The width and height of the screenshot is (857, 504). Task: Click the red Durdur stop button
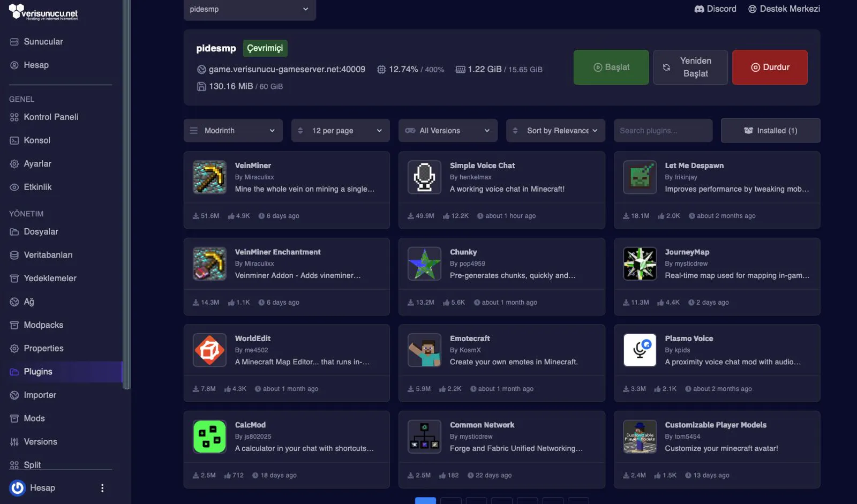pyautogui.click(x=770, y=67)
